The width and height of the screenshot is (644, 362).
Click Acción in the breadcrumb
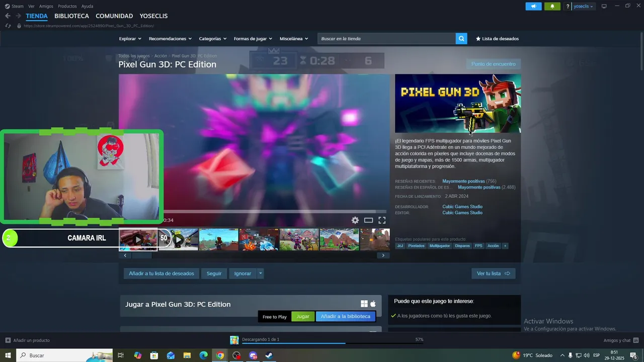point(160,56)
